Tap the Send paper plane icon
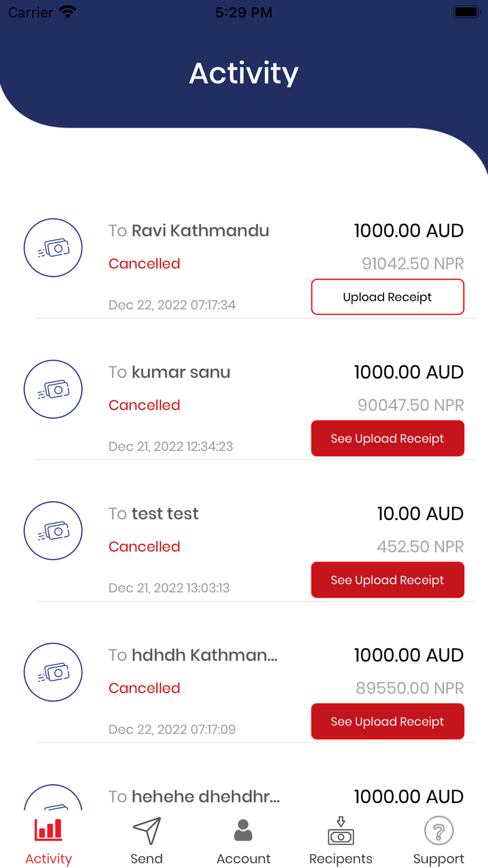This screenshot has height=868, width=488. tap(146, 830)
